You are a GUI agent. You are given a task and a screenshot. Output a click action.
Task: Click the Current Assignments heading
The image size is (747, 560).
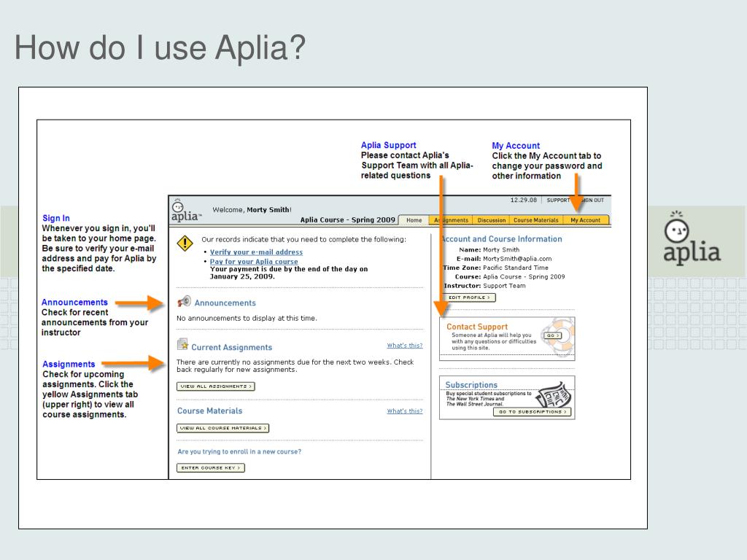click(231, 347)
